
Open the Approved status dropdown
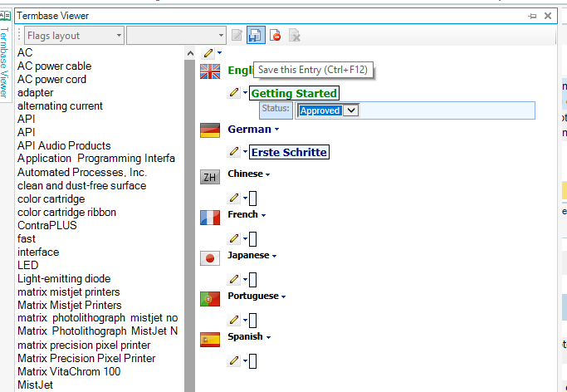[x=351, y=110]
